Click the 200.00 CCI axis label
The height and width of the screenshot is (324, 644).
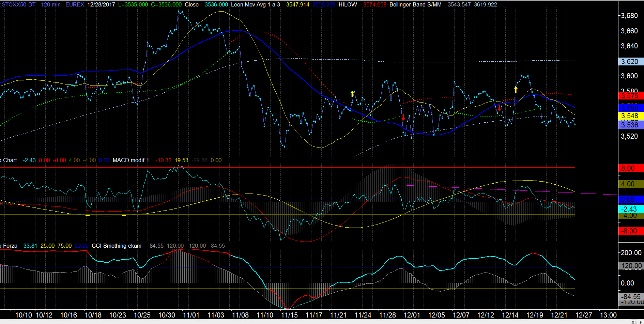631,253
